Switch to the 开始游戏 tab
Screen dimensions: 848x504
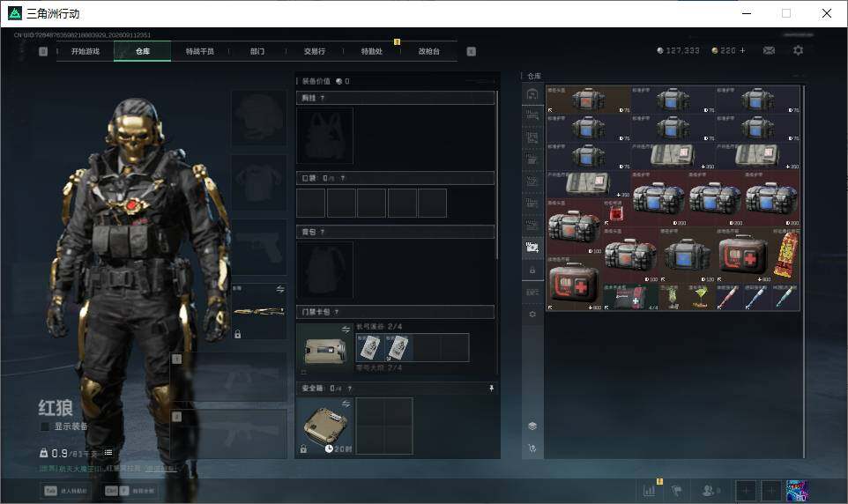tap(86, 51)
